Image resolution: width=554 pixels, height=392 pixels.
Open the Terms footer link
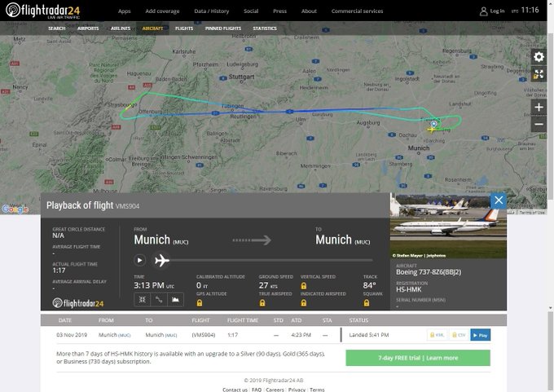click(317, 390)
